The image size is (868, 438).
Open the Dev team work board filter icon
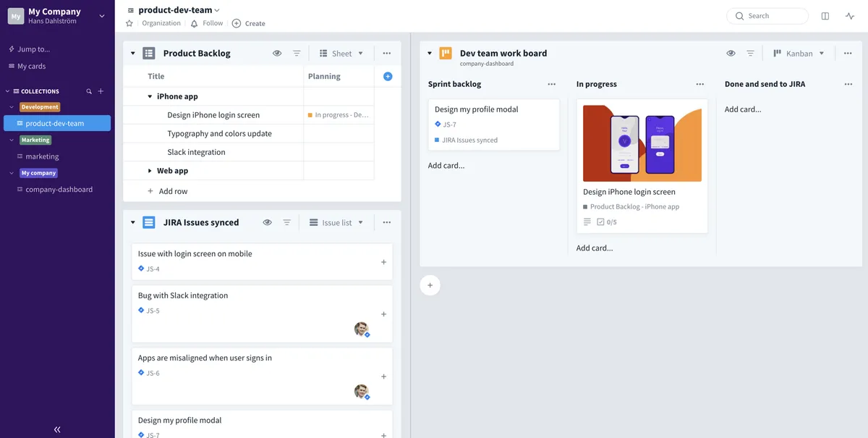pos(750,54)
